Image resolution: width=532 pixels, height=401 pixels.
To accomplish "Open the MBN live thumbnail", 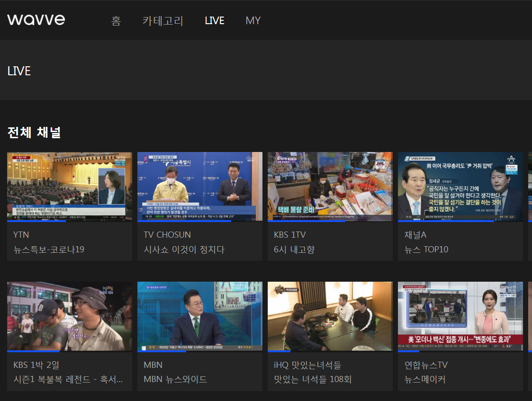I will click(x=200, y=317).
